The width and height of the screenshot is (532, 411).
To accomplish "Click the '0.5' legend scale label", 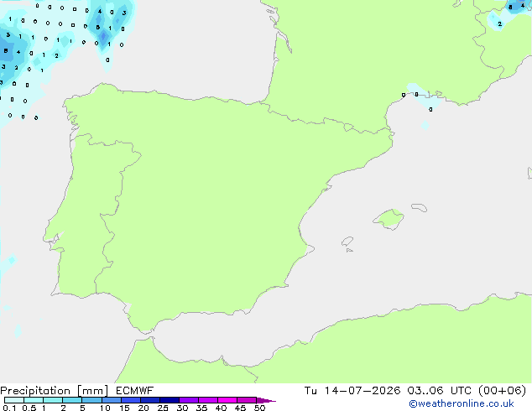I will tap(29, 408).
